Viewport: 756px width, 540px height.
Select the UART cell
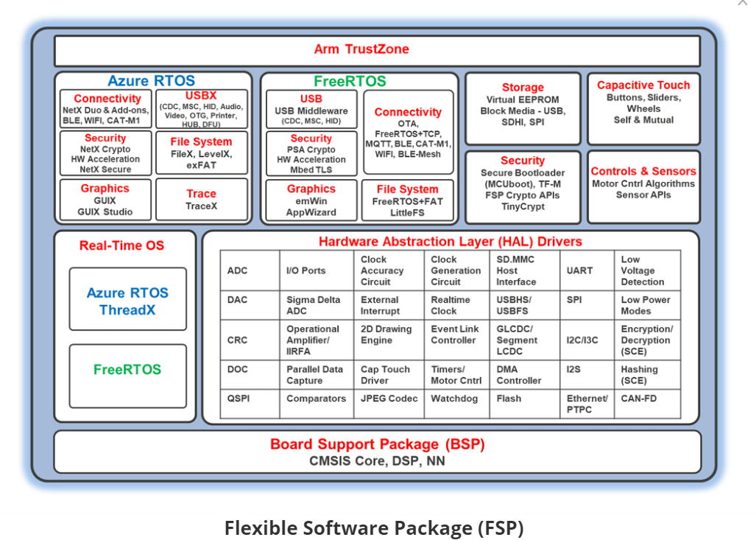click(x=587, y=270)
